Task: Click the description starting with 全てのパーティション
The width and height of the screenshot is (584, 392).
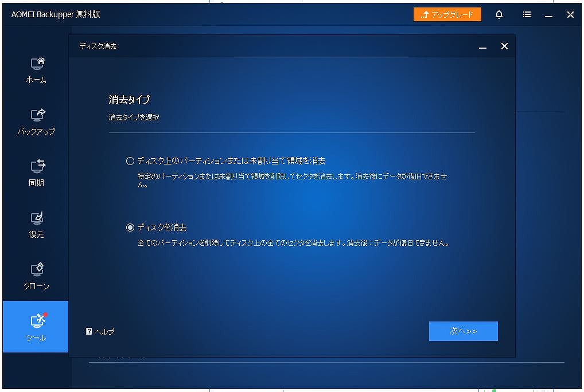Action: point(294,243)
